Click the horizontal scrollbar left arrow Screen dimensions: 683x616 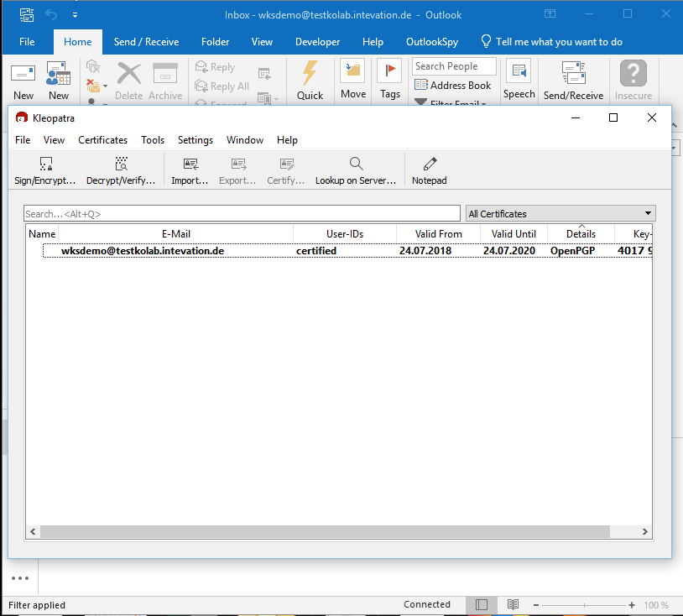(x=33, y=531)
